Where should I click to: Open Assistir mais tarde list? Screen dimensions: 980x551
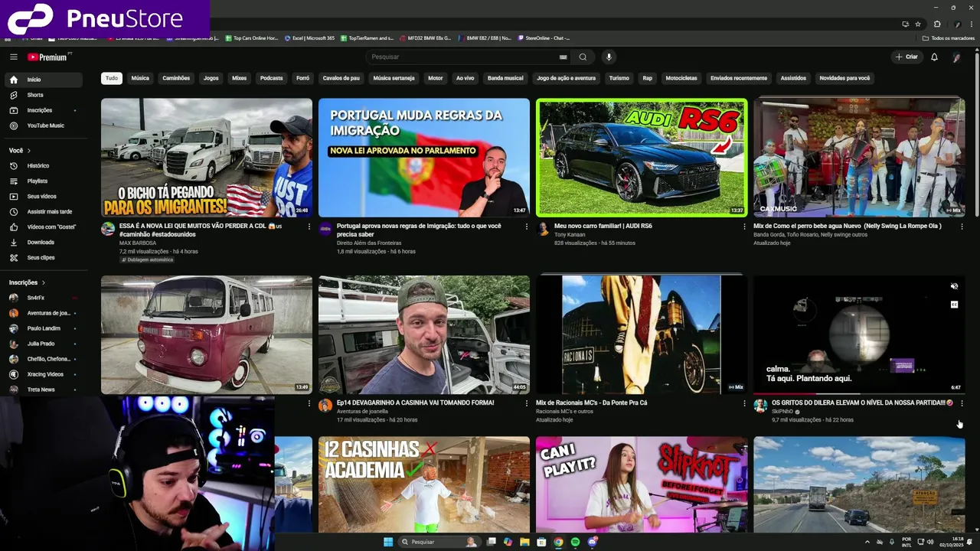tap(43, 211)
